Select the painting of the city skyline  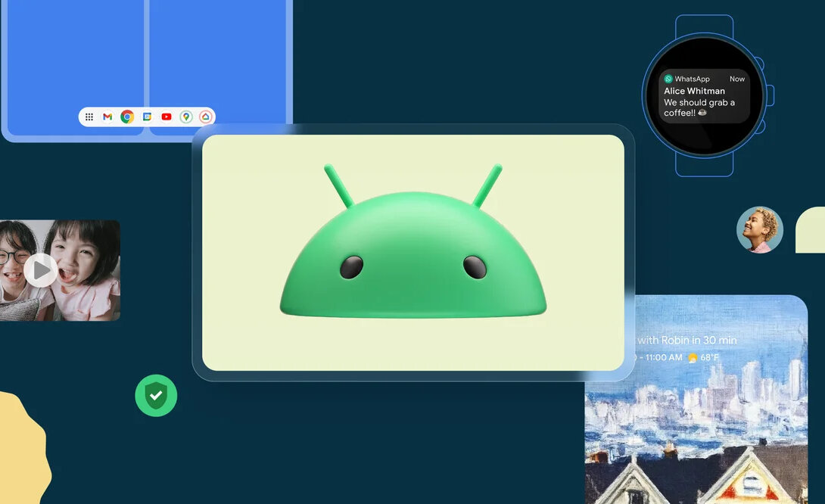click(696, 400)
